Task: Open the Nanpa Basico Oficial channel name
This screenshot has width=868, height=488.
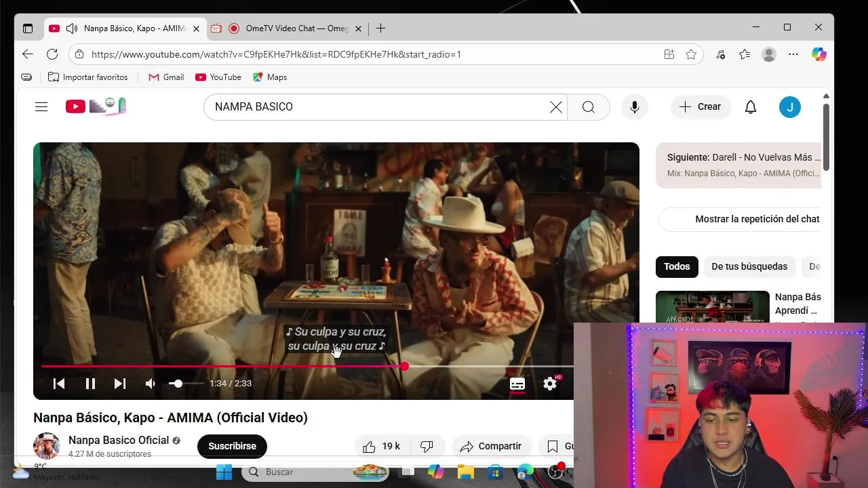Action: point(119,440)
